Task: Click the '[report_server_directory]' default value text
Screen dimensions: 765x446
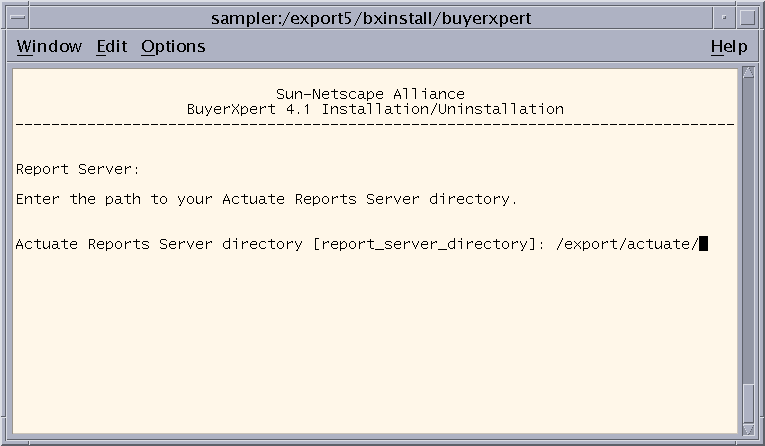Action: (x=425, y=243)
